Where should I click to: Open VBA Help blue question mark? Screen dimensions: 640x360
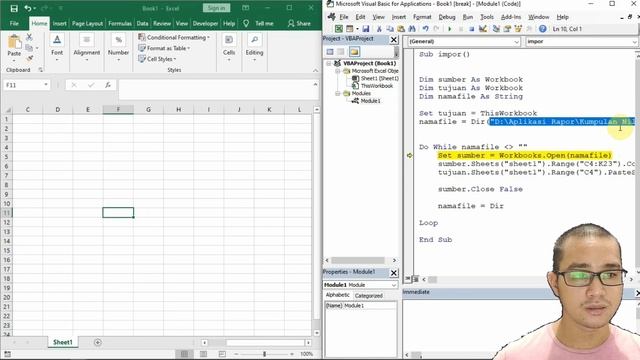point(542,29)
